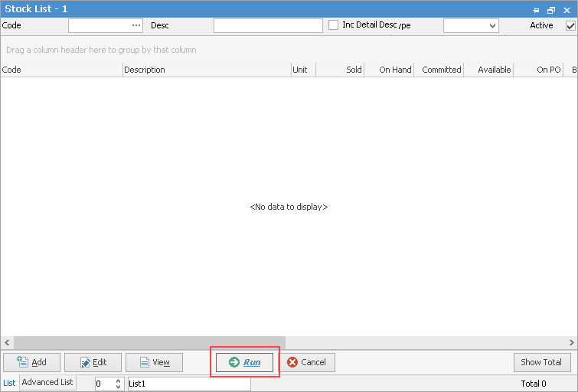This screenshot has width=578, height=392.
Task: Click the Edit stock button
Action: point(93,362)
